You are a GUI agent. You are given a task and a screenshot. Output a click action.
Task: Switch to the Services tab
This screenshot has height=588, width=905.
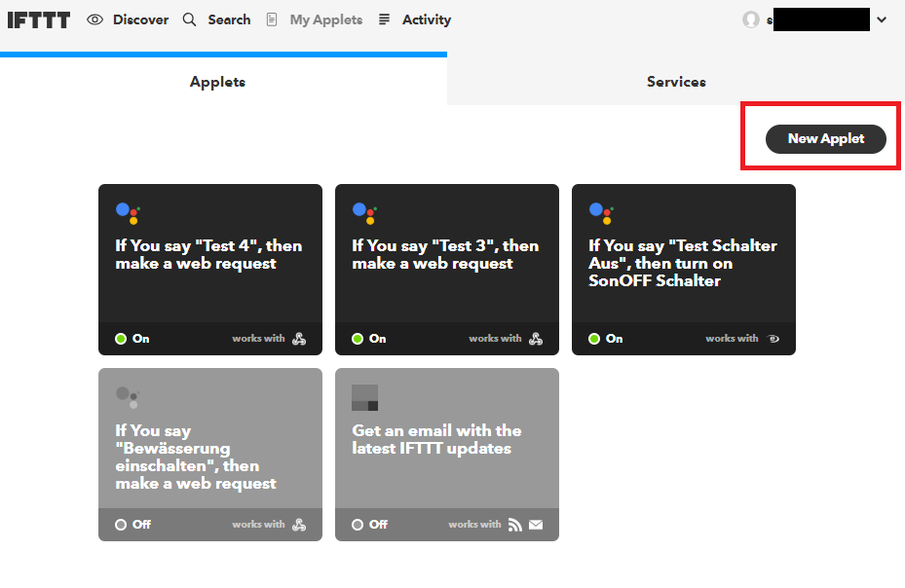676,82
